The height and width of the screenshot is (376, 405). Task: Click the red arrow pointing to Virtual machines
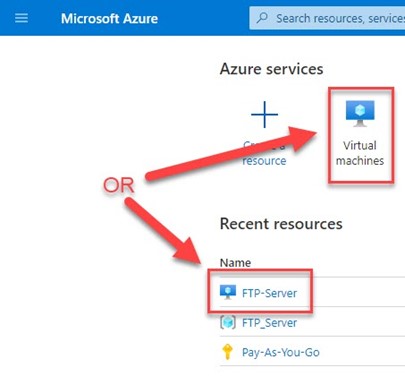click(231, 153)
